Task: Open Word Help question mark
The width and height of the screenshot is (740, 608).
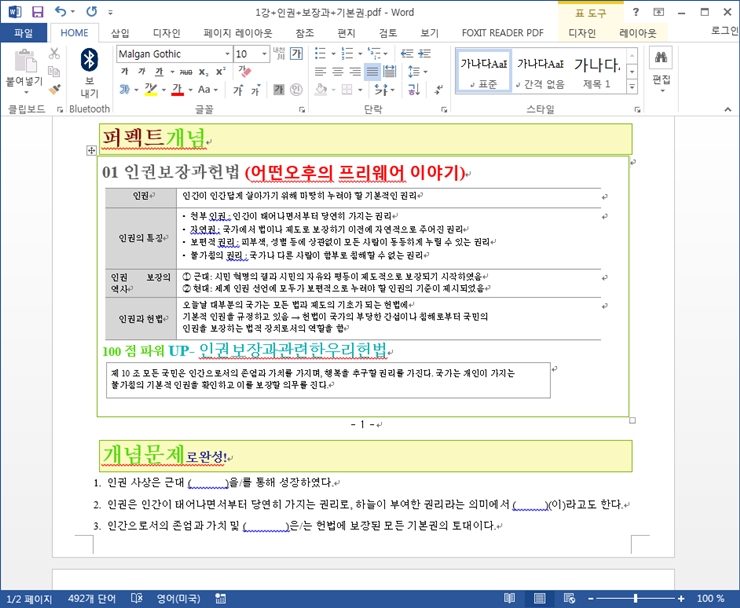Action: tap(636, 12)
